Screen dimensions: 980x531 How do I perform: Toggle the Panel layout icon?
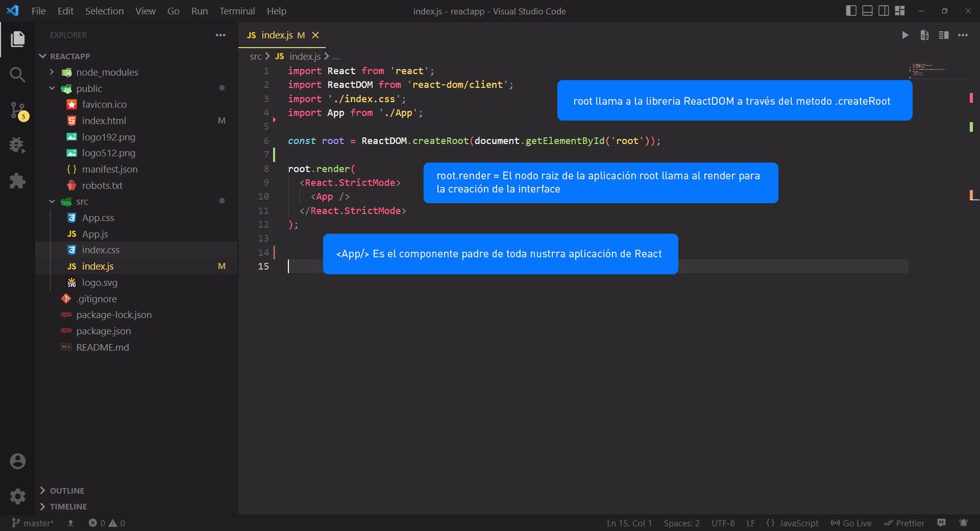coord(867,11)
